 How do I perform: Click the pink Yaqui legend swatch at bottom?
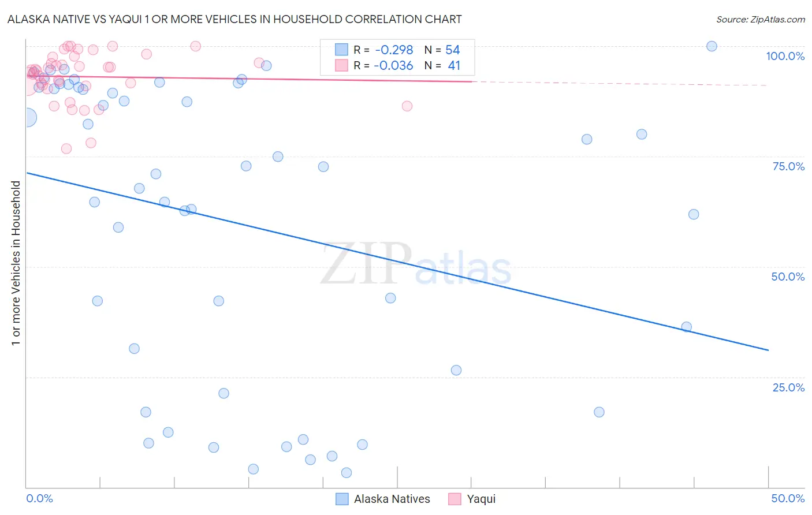pos(455,499)
